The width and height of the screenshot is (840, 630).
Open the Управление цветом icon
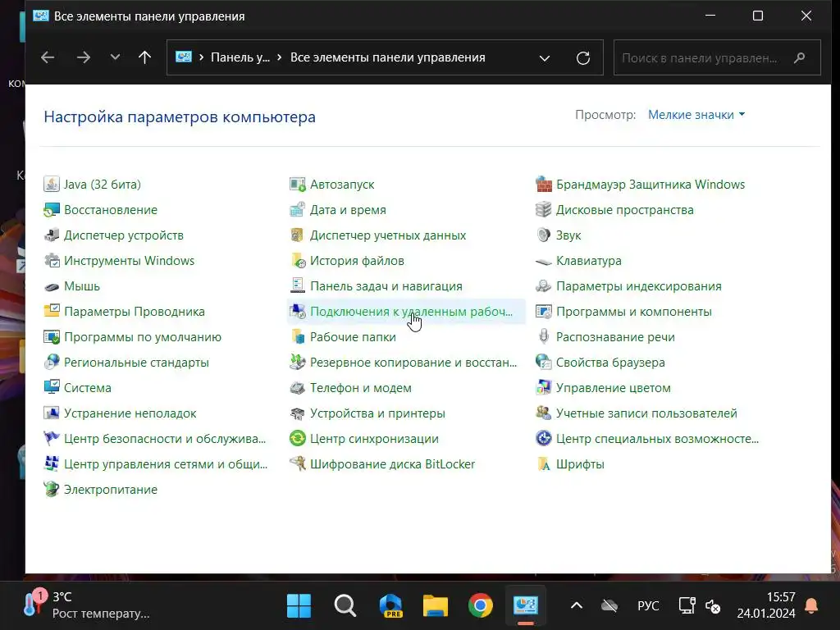(x=544, y=388)
